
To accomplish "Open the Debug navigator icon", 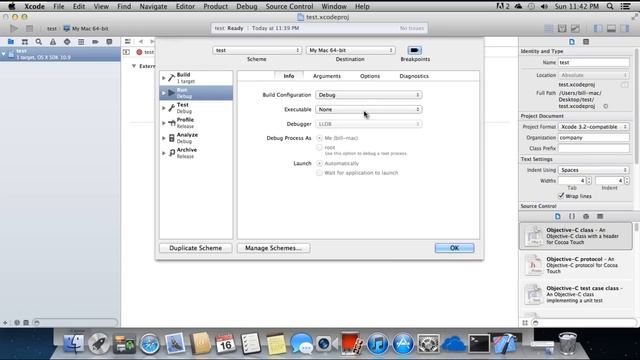I will pyautogui.click(x=81, y=42).
